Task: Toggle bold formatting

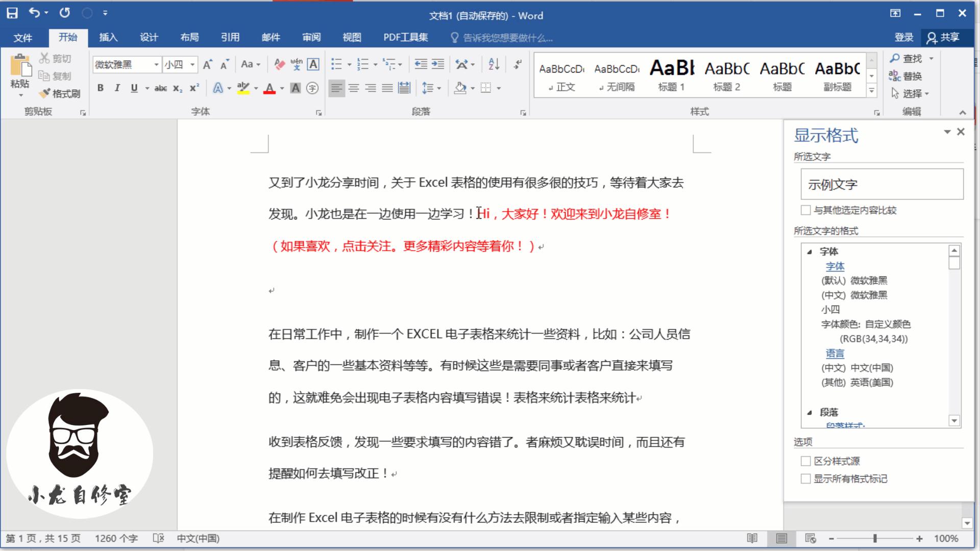Action: tap(101, 88)
